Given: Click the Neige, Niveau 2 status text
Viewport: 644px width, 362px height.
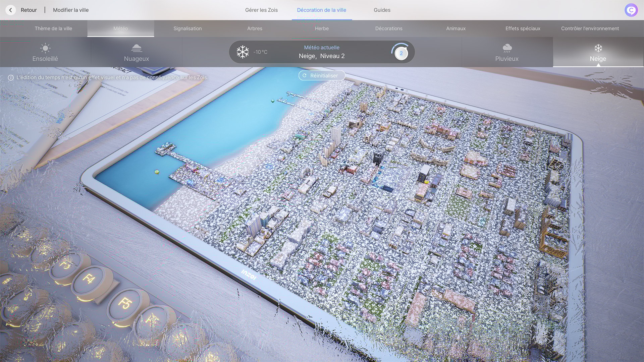Looking at the screenshot, I should 322,56.
